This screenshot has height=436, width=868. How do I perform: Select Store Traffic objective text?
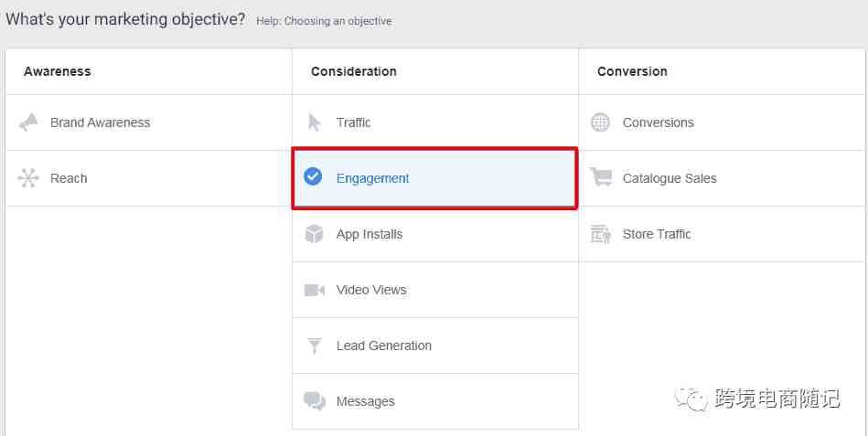(657, 234)
